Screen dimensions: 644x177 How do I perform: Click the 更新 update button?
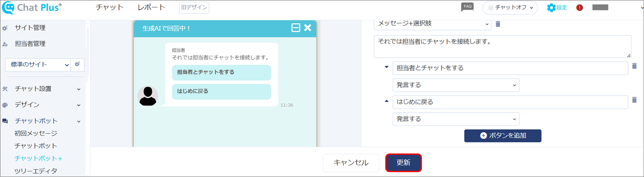click(x=403, y=162)
